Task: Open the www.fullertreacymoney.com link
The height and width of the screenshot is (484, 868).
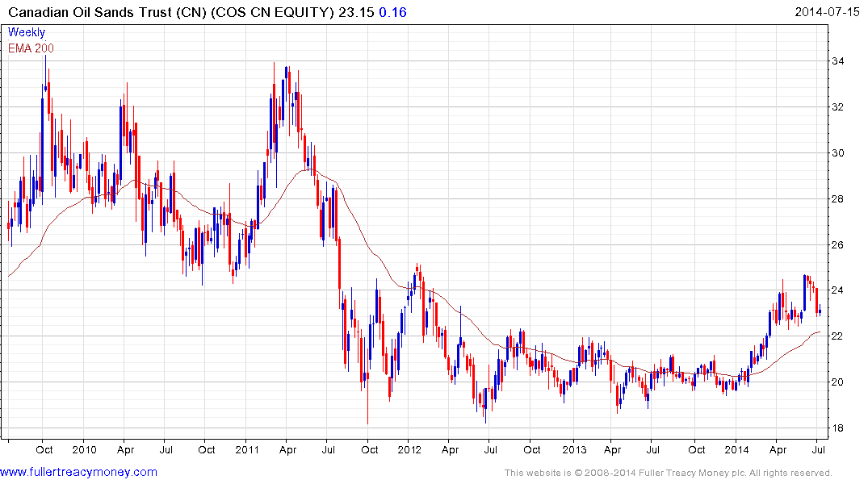Action: 78,473
